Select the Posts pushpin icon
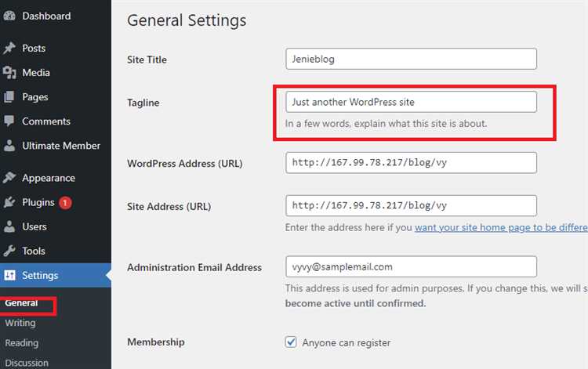The width and height of the screenshot is (588, 369). click(9, 48)
